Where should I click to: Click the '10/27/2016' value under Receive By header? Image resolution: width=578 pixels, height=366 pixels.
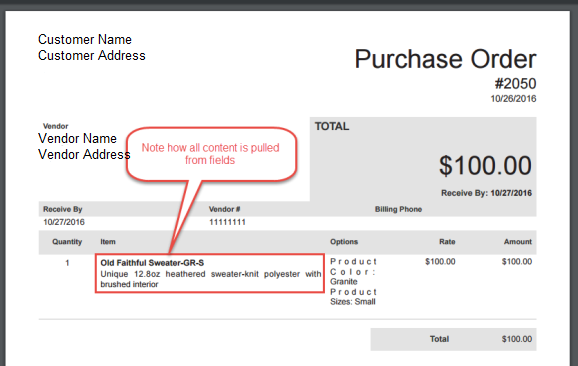(64, 222)
